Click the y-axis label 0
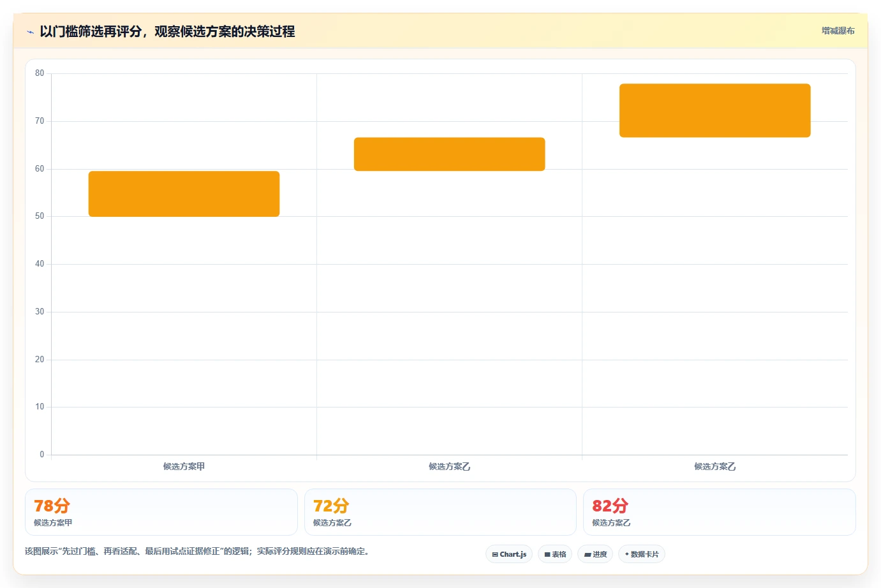The width and height of the screenshot is (881, 588). [42, 455]
